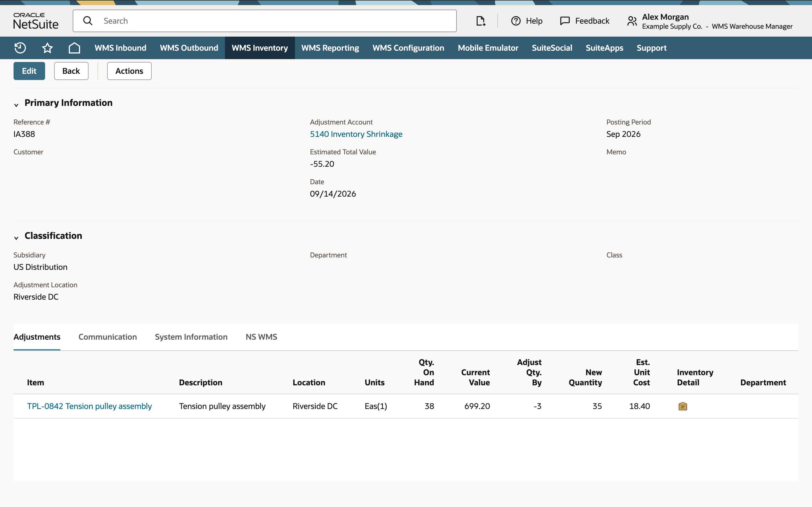Viewport: 812px width, 507px height.
Task: Open the WMS Reporting menu
Action: click(330, 48)
